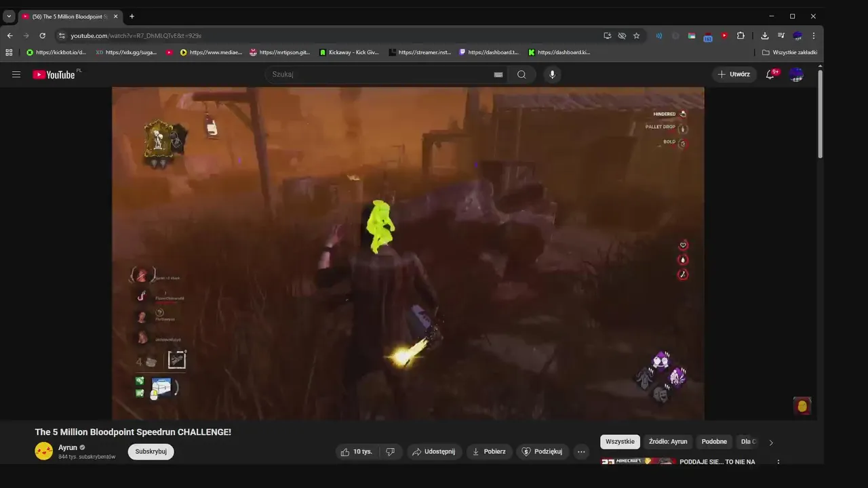
Task: Open the Ayrun channel name link
Action: coord(68,447)
